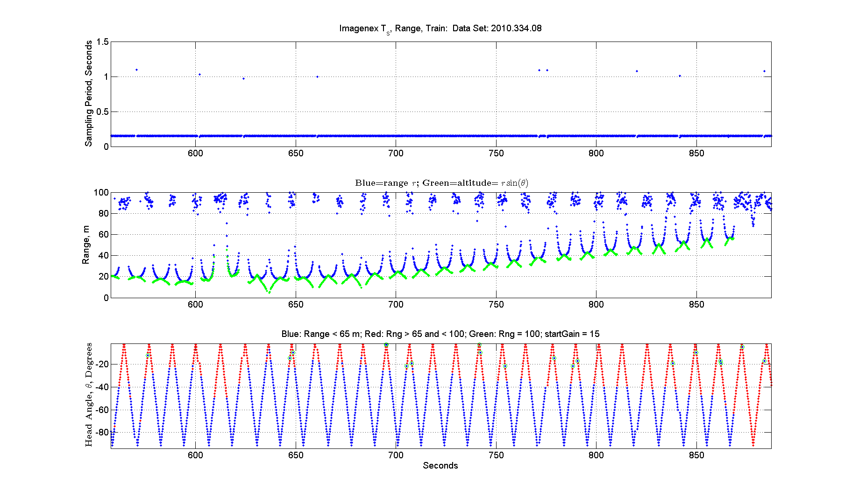Click the sampling period outlier point near 820 seconds

tap(637, 71)
